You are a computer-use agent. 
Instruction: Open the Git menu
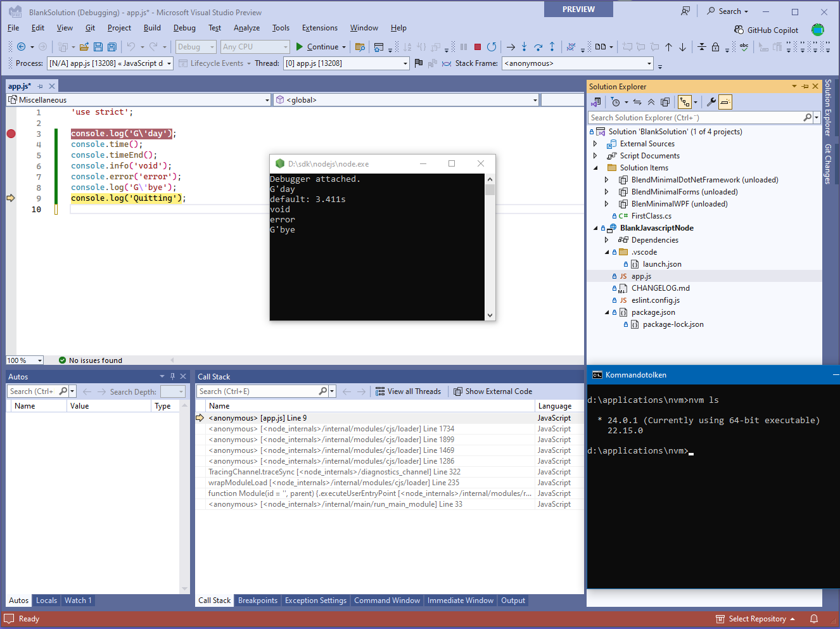[89, 28]
